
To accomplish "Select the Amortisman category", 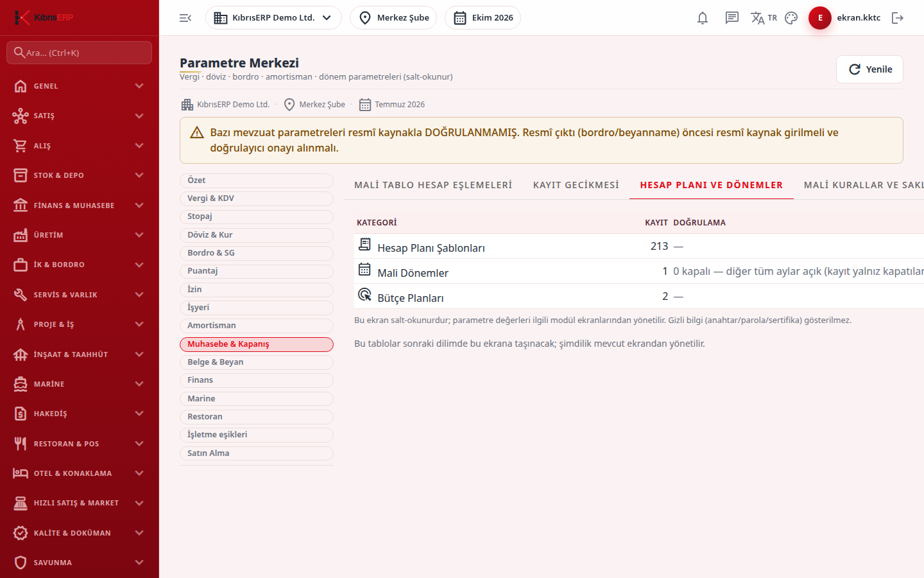I will (257, 326).
